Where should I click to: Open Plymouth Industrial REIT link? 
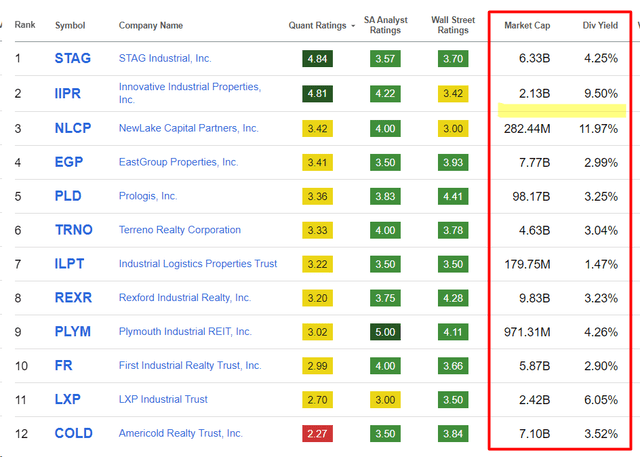(x=185, y=331)
